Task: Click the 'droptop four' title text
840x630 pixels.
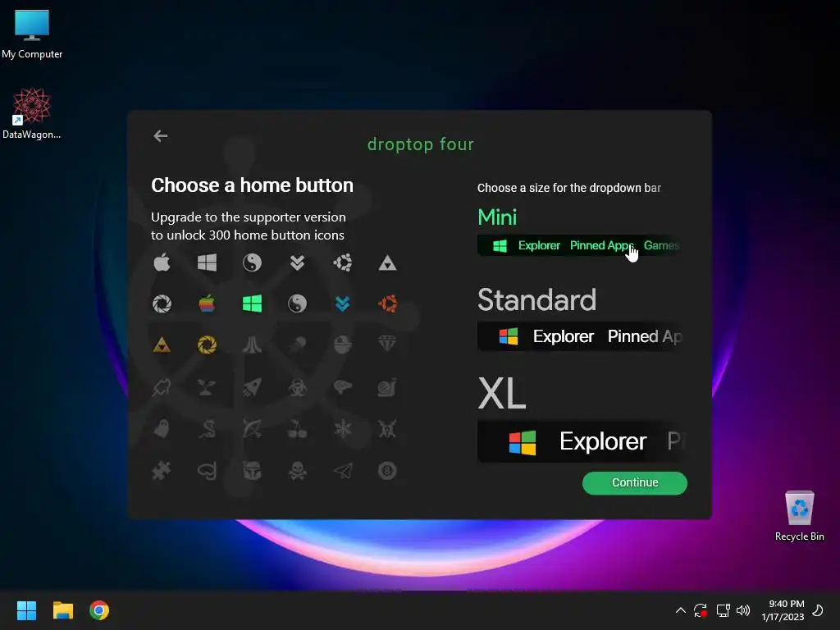Action: point(421,144)
